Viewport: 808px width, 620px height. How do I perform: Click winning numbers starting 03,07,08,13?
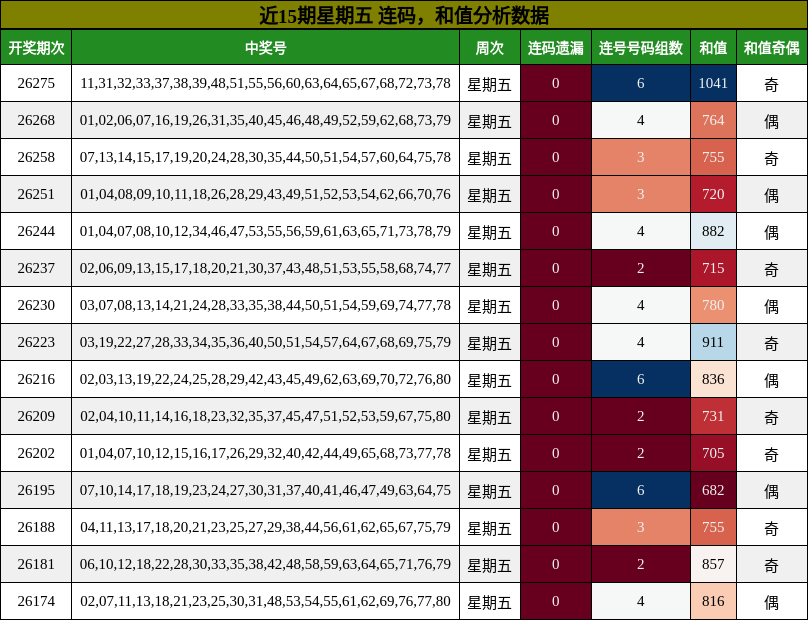point(265,305)
